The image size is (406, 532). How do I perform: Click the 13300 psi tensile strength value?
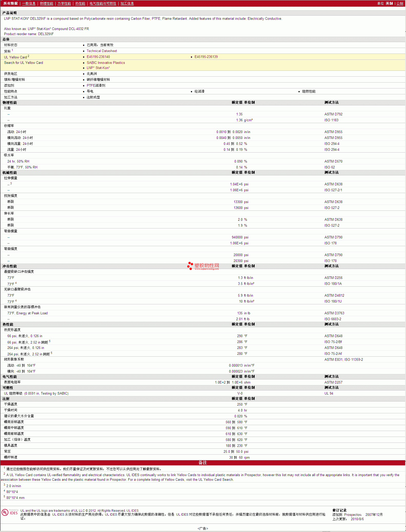pos(241,202)
